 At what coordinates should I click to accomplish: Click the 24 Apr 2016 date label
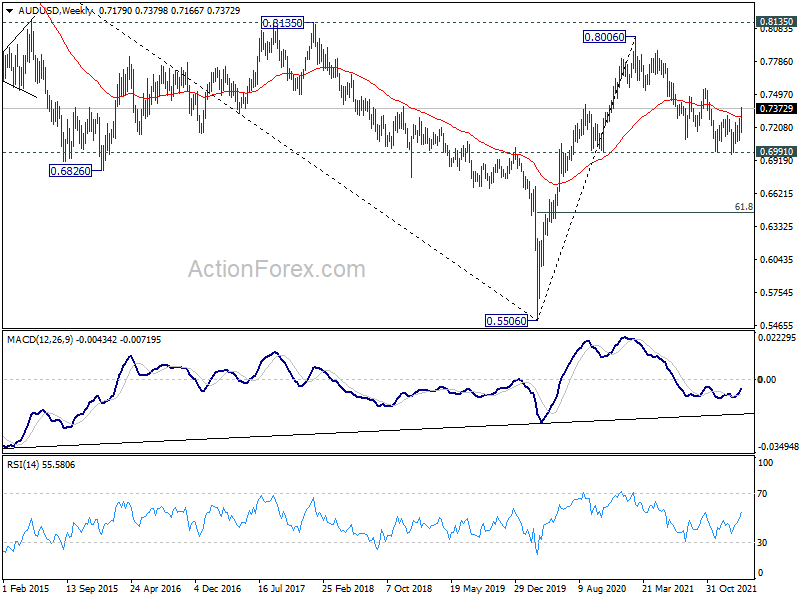156,588
